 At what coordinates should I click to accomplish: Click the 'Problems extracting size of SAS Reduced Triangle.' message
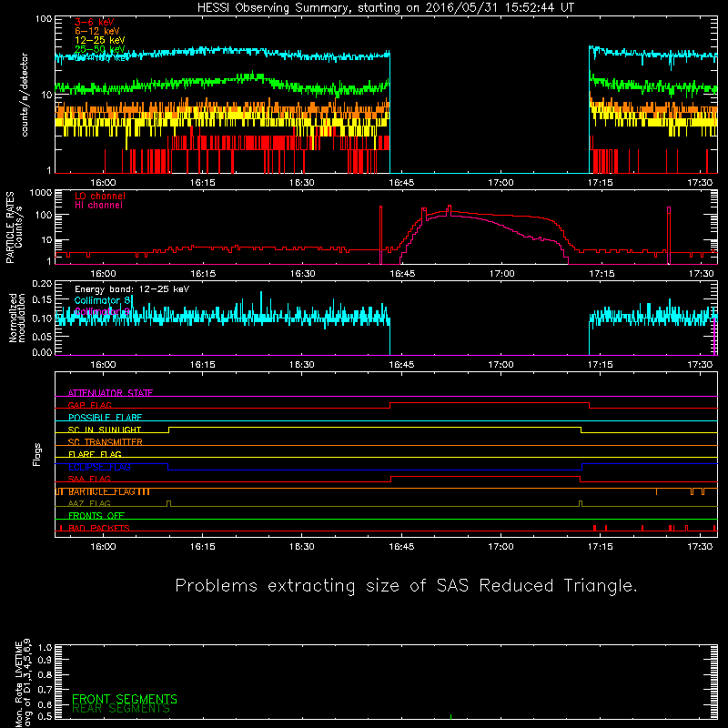[x=406, y=586]
